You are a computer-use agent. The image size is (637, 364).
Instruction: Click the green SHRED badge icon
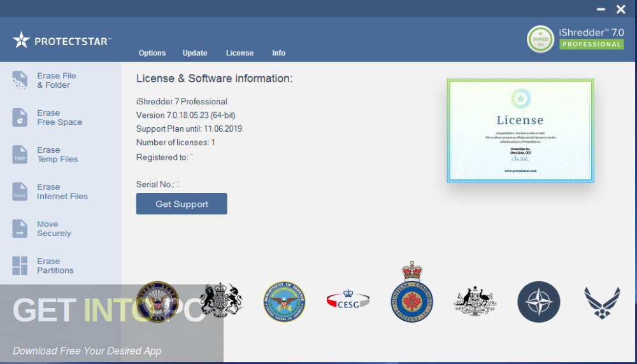click(540, 39)
